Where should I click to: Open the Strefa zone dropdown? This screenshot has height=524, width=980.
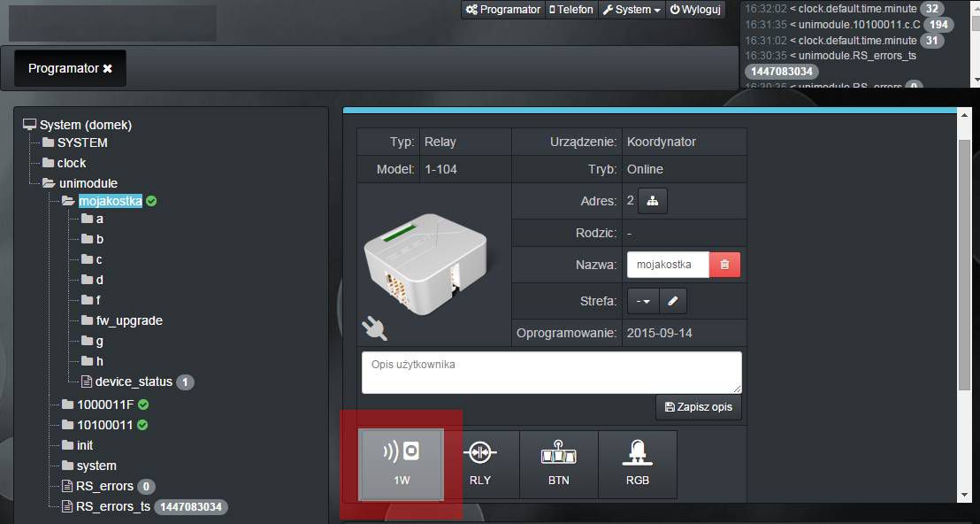click(x=642, y=301)
